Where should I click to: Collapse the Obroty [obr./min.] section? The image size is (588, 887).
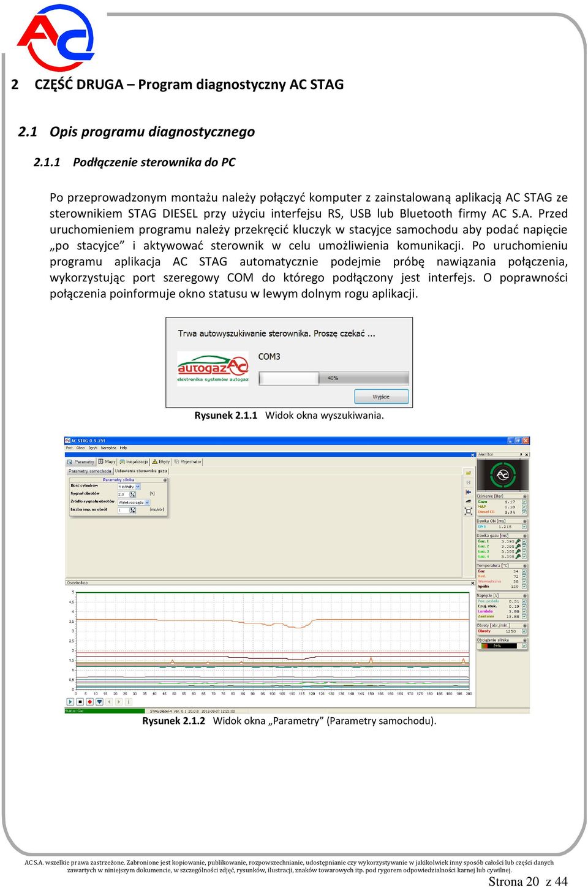coord(525,626)
